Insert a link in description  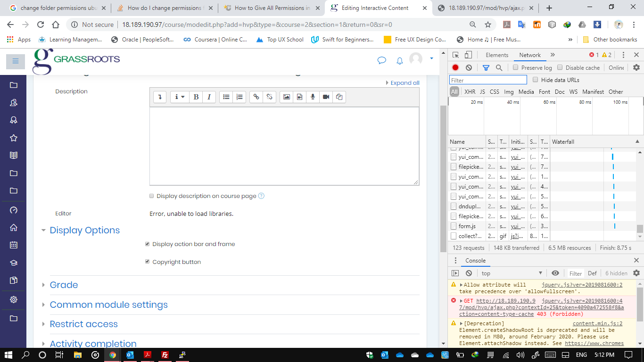(x=256, y=97)
